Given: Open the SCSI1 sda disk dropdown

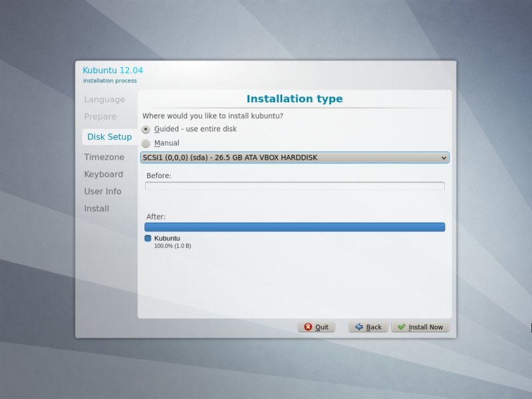Looking at the screenshot, I should 295,158.
